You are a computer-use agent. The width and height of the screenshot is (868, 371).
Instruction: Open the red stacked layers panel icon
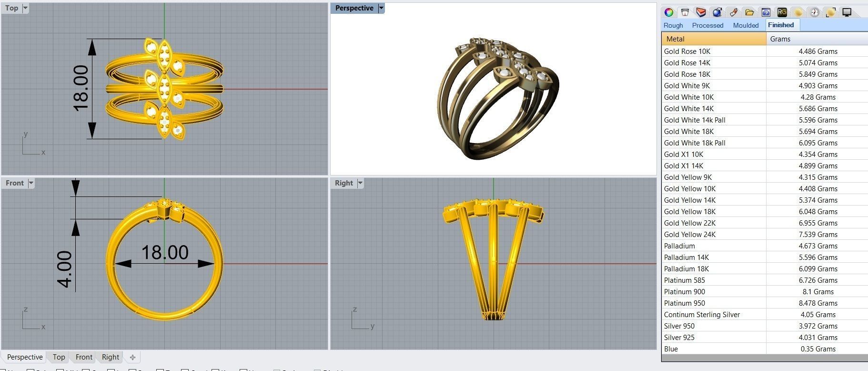point(701,12)
